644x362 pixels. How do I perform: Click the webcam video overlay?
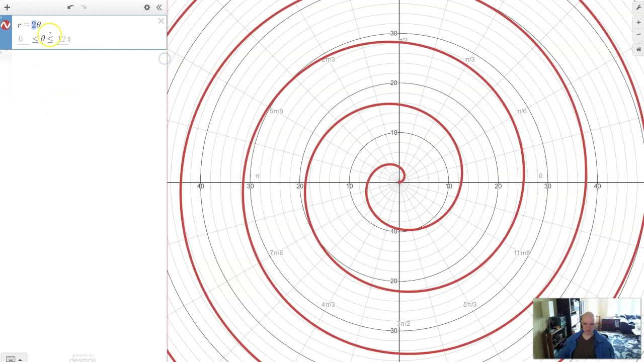coord(587,329)
